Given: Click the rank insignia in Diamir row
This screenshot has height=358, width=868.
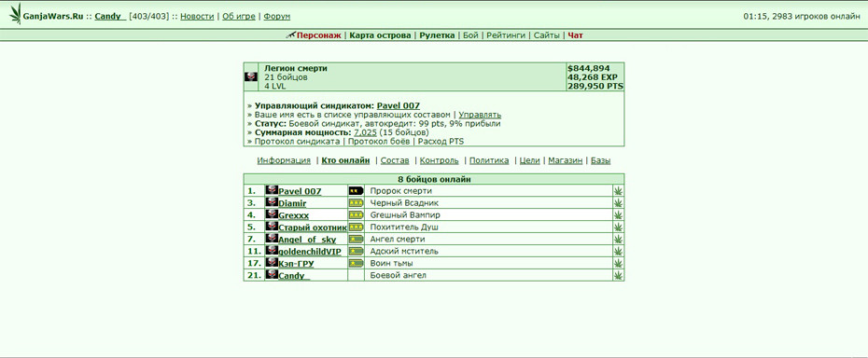Looking at the screenshot, I should click(x=356, y=203).
